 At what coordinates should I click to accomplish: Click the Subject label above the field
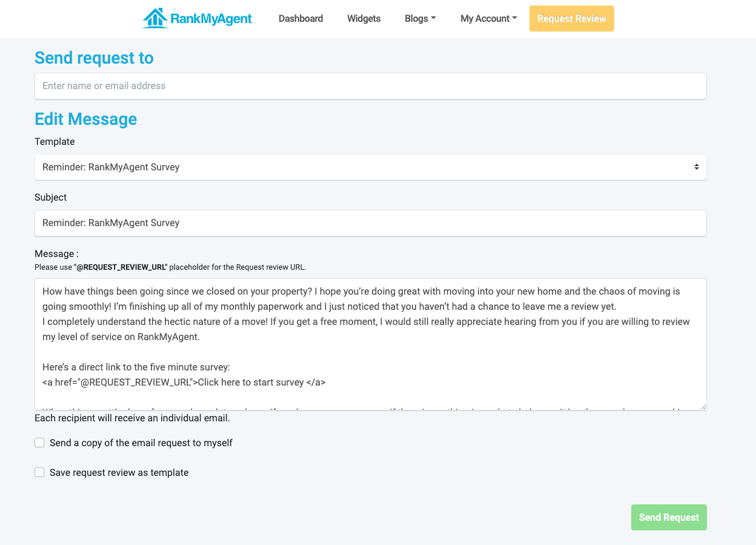pyautogui.click(x=51, y=198)
